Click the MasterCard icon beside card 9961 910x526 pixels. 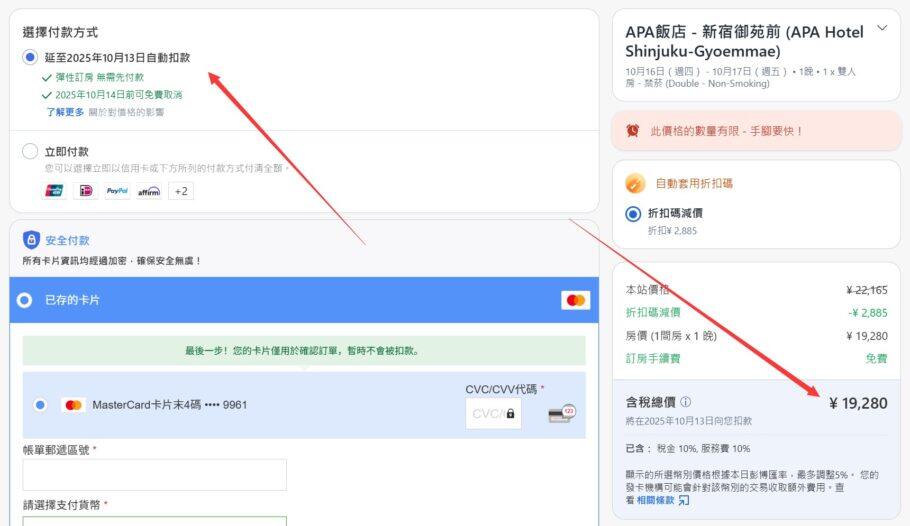(x=74, y=405)
